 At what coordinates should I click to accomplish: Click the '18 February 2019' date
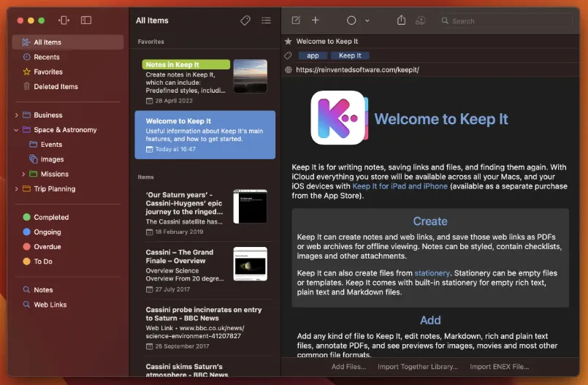click(179, 232)
